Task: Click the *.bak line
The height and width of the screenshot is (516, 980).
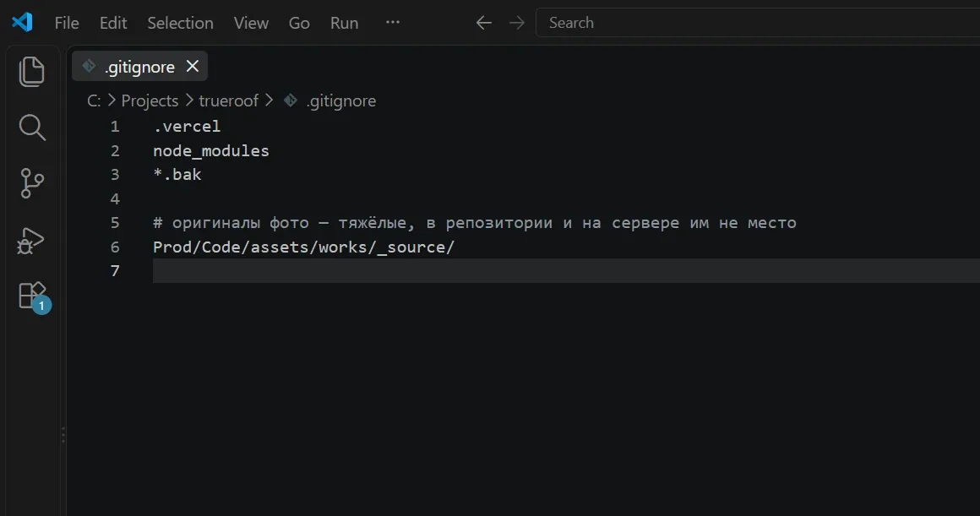Action: (177, 175)
